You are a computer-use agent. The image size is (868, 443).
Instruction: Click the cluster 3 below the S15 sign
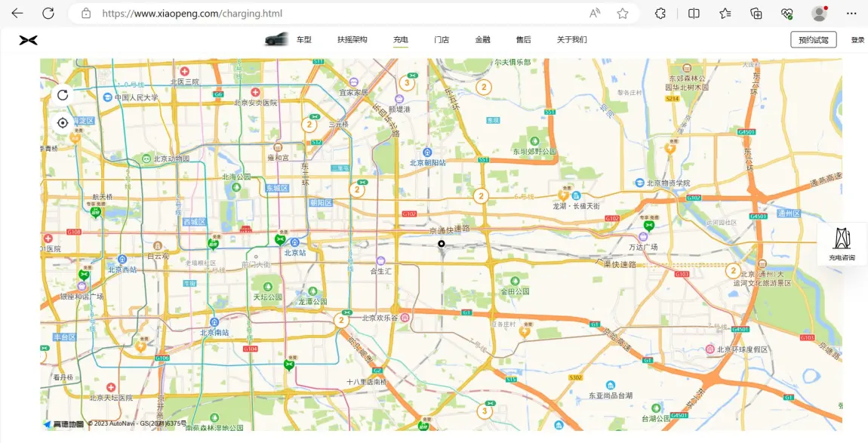pyautogui.click(x=485, y=411)
